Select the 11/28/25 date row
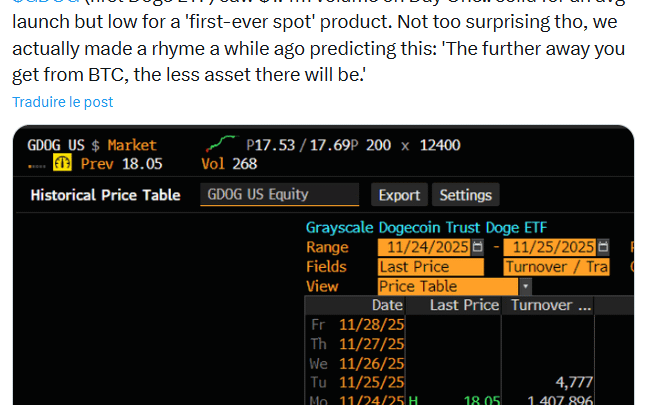The width and height of the screenshot is (652, 405). (x=371, y=325)
